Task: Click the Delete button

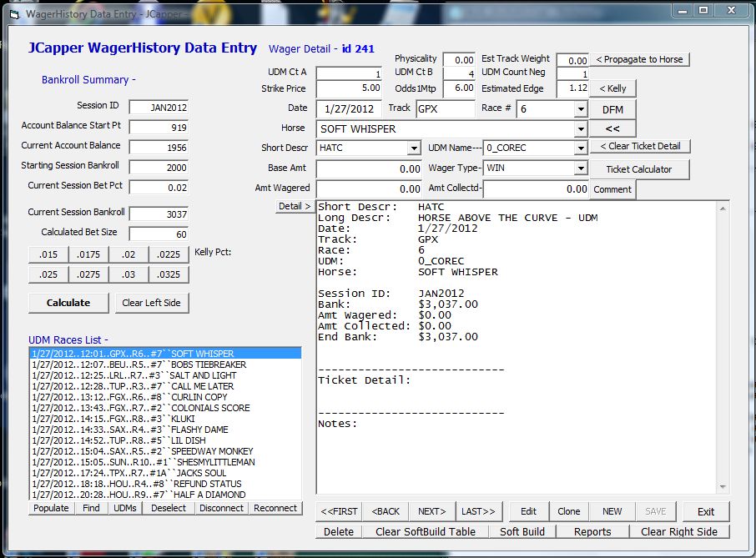Action: pyautogui.click(x=339, y=531)
